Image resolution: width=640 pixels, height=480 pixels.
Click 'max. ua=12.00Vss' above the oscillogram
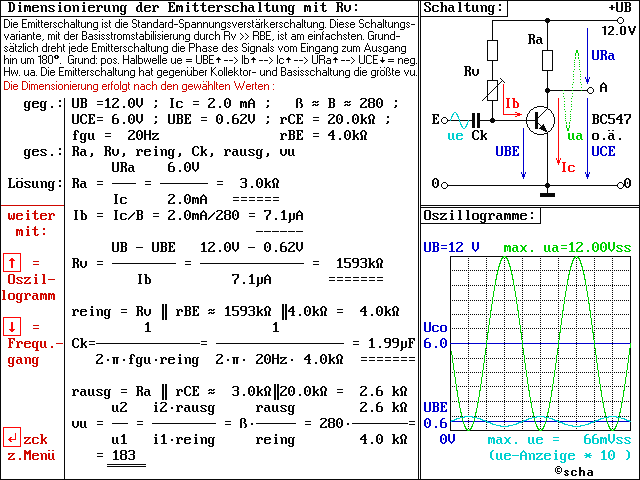567,247
